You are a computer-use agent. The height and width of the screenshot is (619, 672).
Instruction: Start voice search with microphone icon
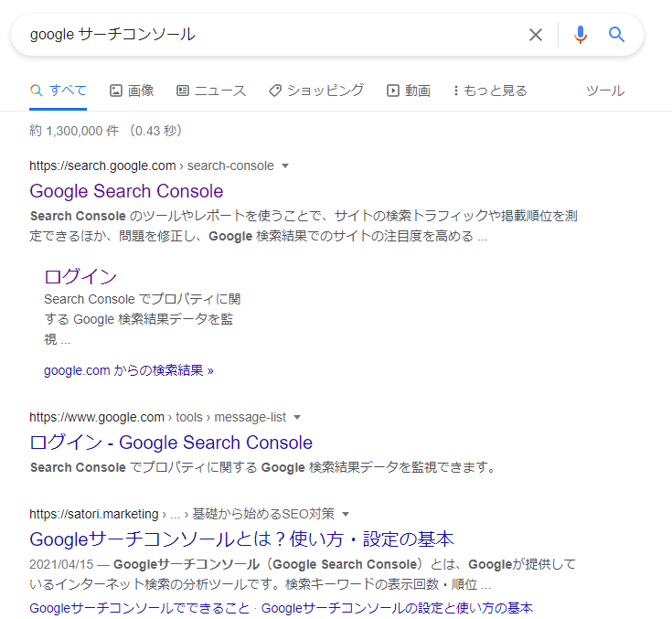coord(580,35)
